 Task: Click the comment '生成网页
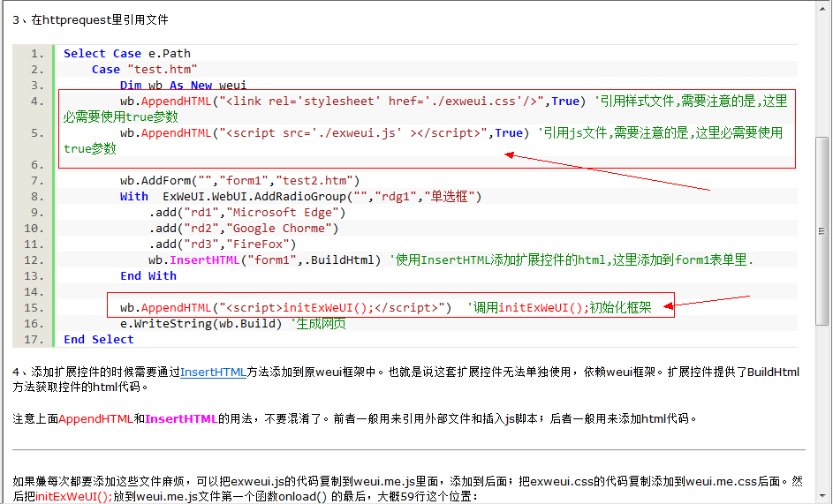coord(318,324)
